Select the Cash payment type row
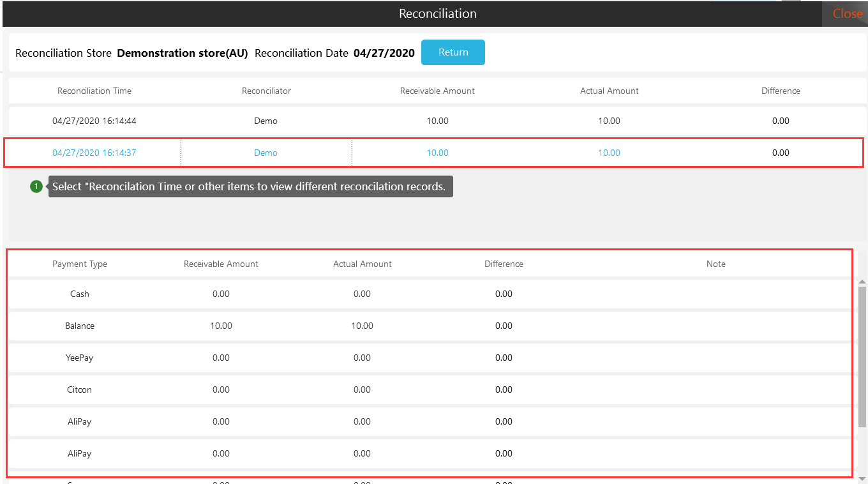This screenshot has width=868, height=484. 80,294
